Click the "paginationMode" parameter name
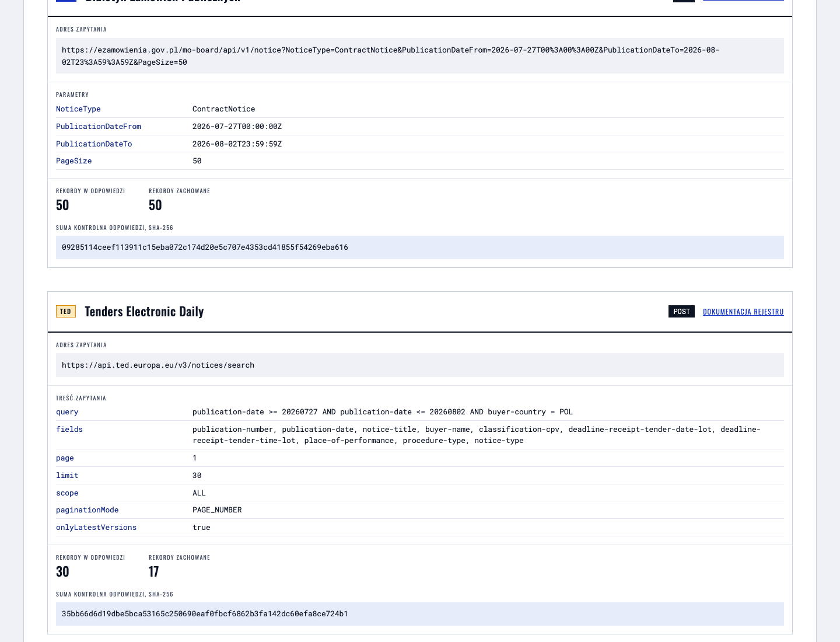Image resolution: width=840 pixels, height=642 pixels. point(87,510)
